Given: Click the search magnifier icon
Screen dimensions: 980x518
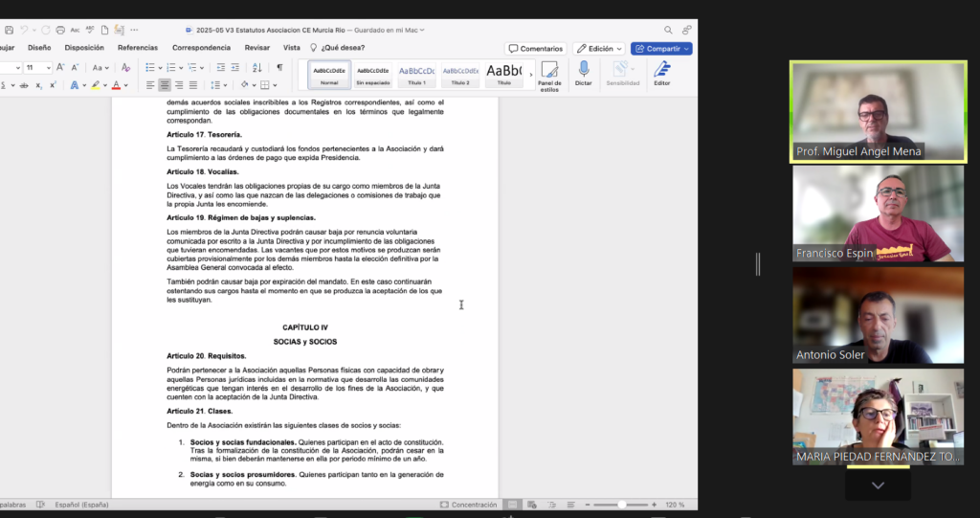Looking at the screenshot, I should pos(668,30).
